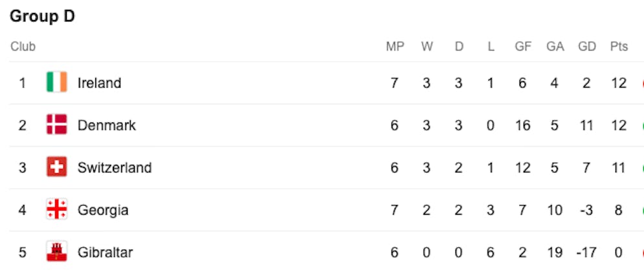644x275 pixels.
Task: Select the Switzerland team name
Action: 114,167
